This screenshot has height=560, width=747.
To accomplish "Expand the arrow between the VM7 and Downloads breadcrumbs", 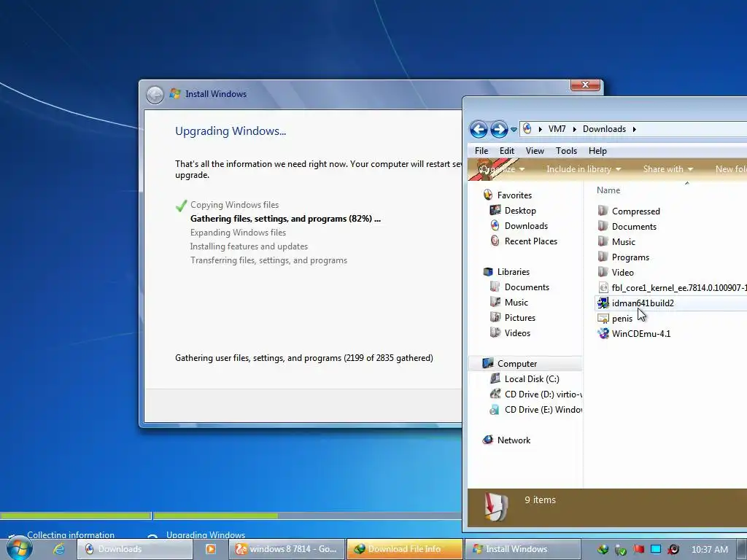I will coord(575,130).
